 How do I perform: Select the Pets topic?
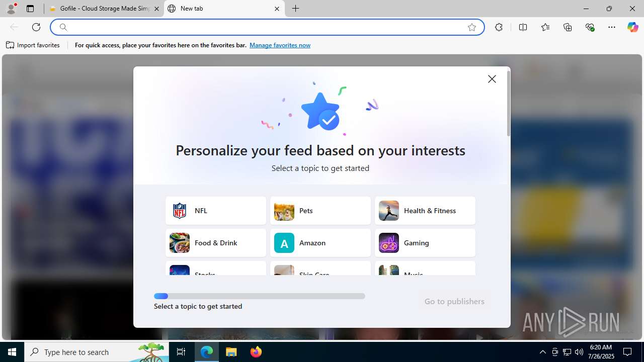pyautogui.click(x=320, y=211)
